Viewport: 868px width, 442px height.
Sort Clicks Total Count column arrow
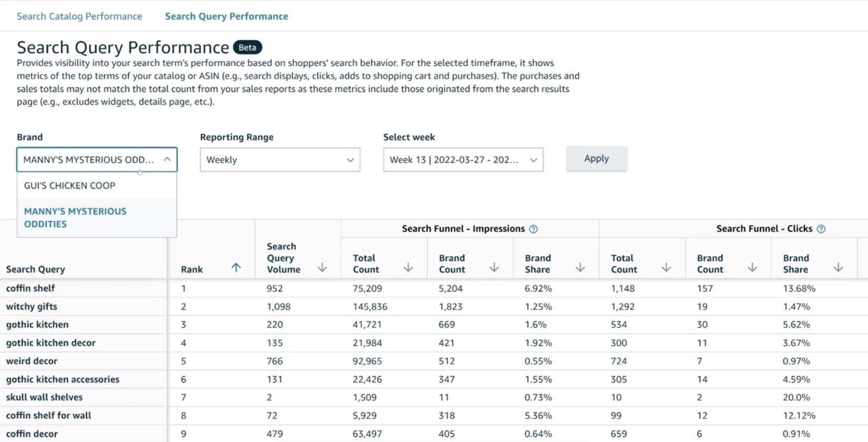click(x=666, y=268)
